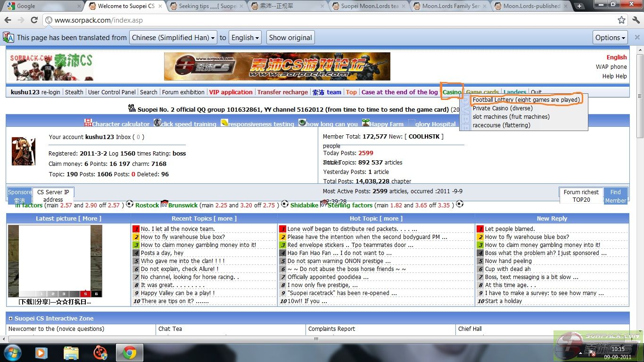Launch Windows Media Player from the taskbar
The width and height of the screenshot is (644, 362).
coord(41,352)
